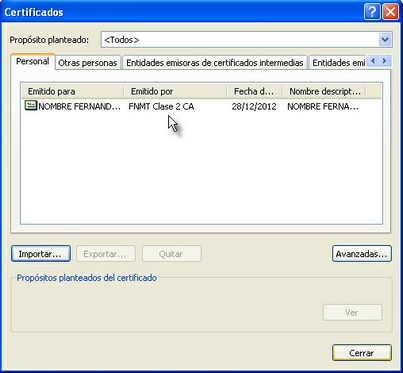Viewport: 403px width, 373px height.
Task: Click the FNMT Clase 2 CA cell
Action: click(161, 106)
